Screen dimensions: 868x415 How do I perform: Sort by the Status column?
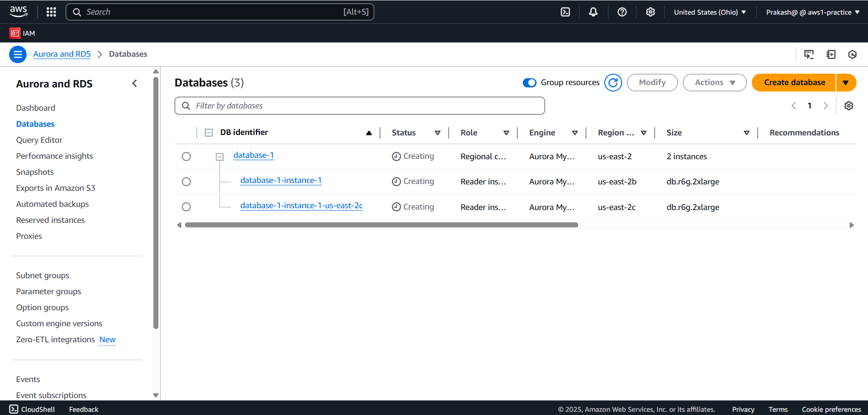point(438,133)
